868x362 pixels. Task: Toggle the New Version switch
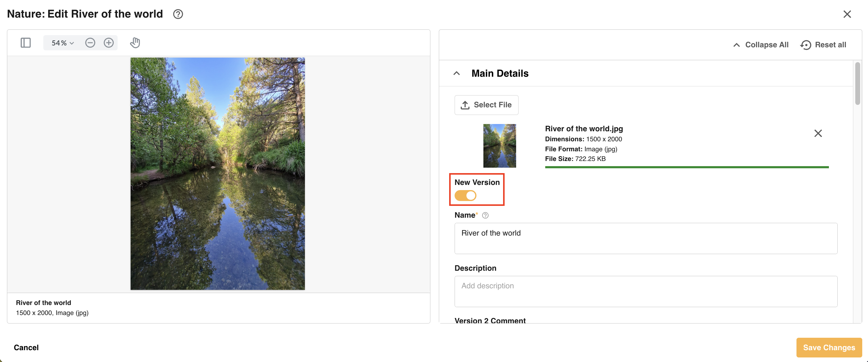click(x=465, y=196)
